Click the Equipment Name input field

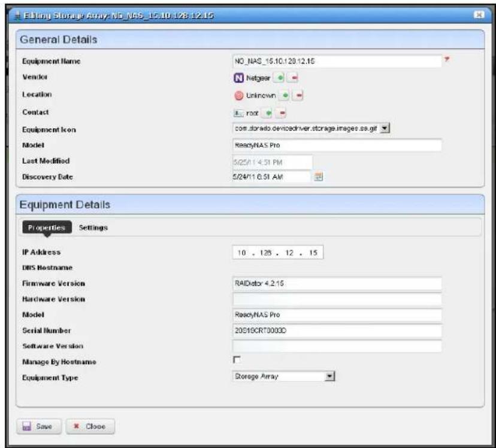[x=337, y=61]
